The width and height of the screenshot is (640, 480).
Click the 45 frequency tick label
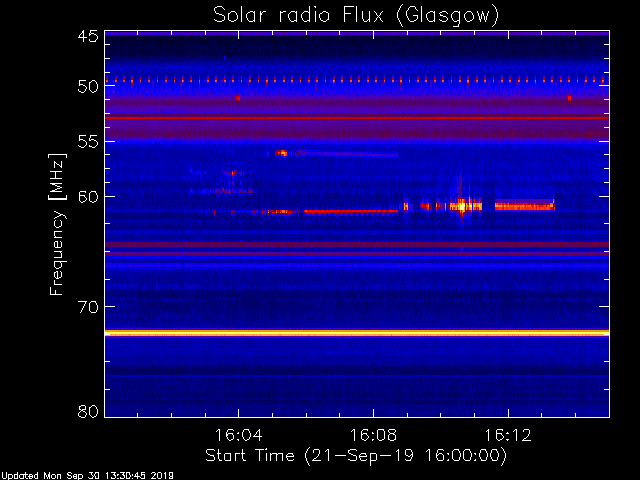click(x=88, y=36)
